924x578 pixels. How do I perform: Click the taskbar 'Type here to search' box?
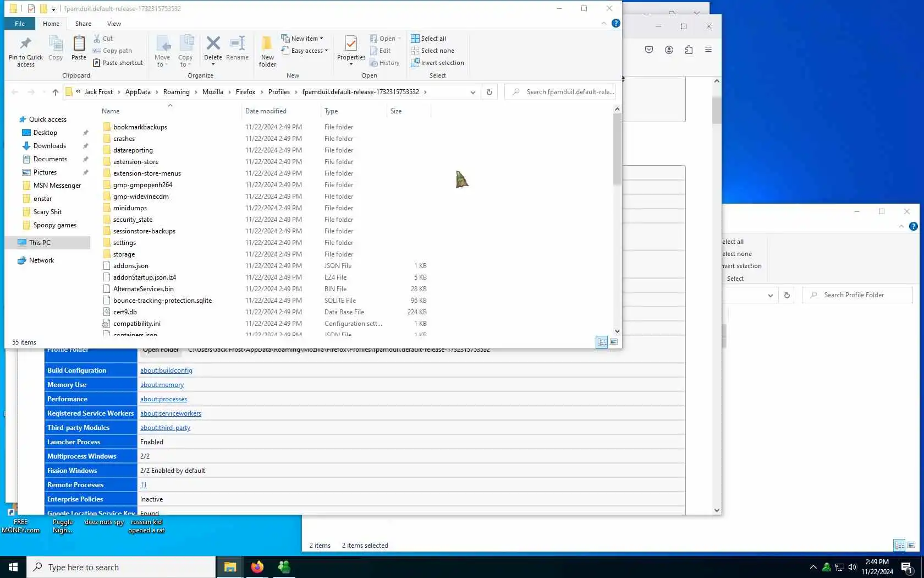click(x=121, y=567)
